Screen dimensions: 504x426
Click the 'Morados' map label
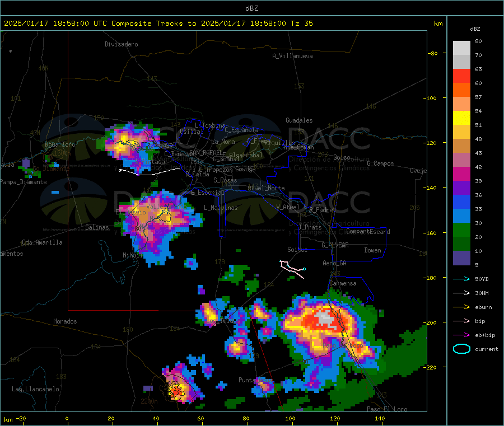[x=65, y=321]
